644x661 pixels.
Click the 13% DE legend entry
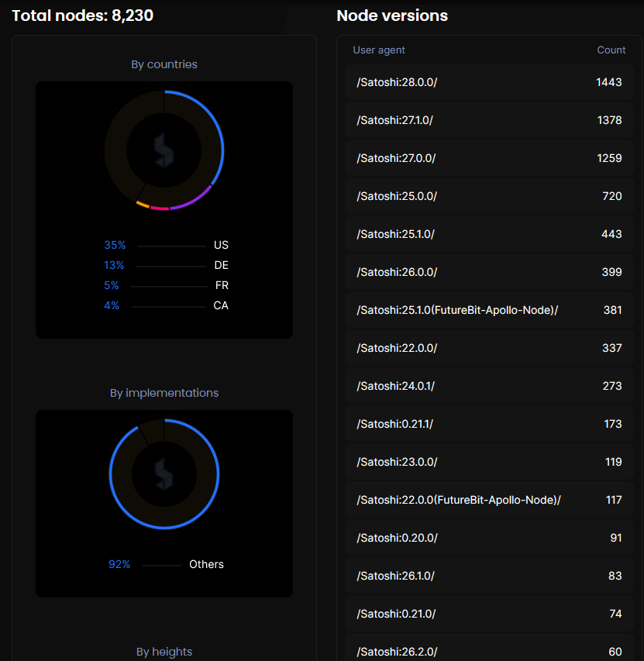pyautogui.click(x=166, y=265)
